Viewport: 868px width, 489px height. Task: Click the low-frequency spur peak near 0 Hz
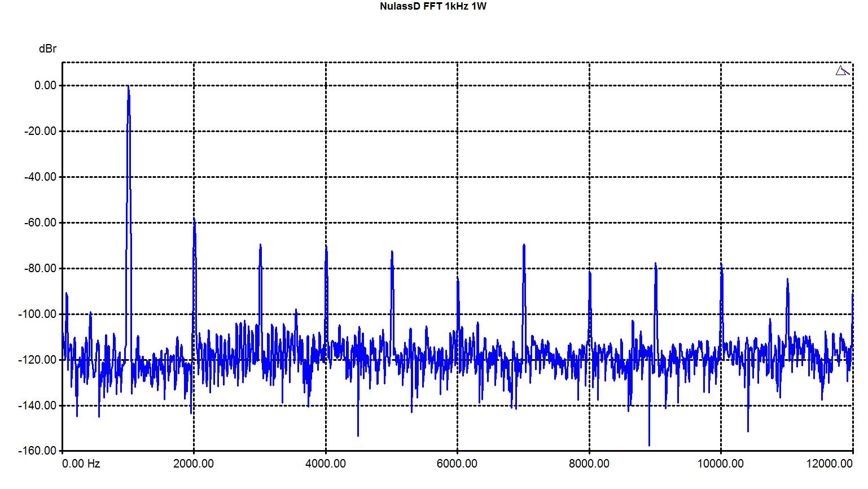pyautogui.click(x=67, y=294)
